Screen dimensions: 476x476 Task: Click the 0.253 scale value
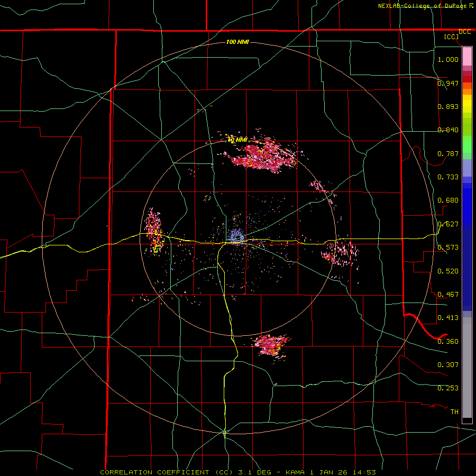(x=448, y=388)
